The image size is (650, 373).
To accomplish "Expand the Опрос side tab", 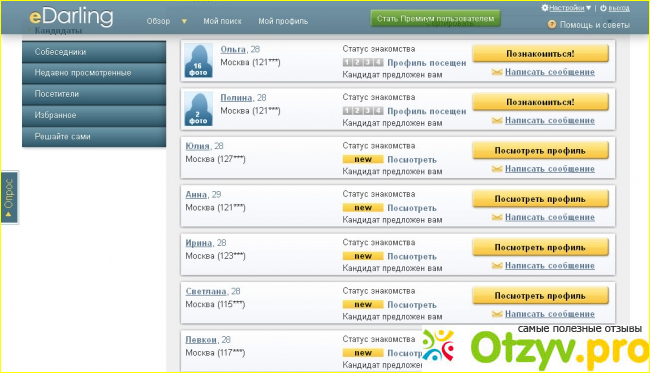I will pyautogui.click(x=9, y=197).
